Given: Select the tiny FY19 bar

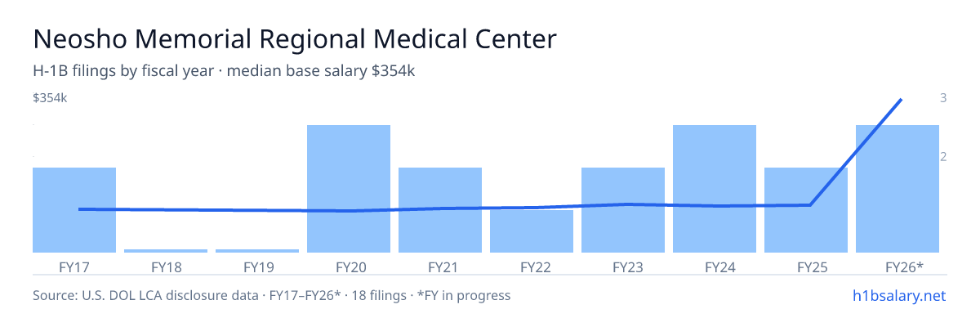Looking at the screenshot, I should point(257,251).
